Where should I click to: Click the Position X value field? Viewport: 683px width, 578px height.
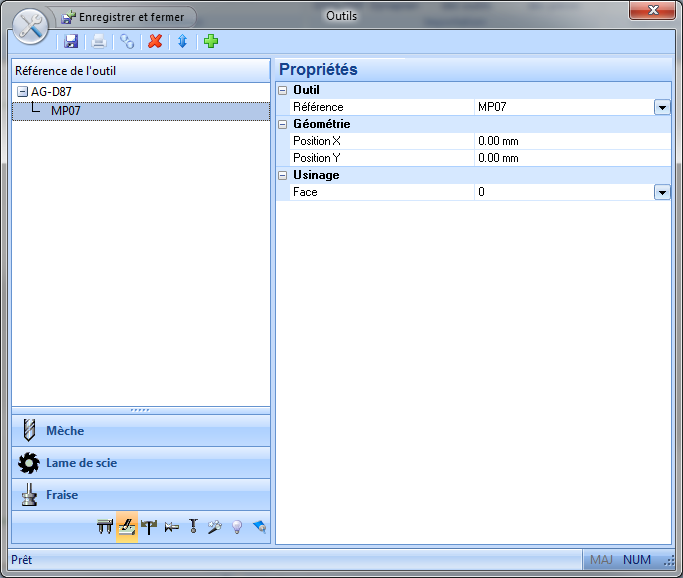pyautogui.click(x=570, y=141)
